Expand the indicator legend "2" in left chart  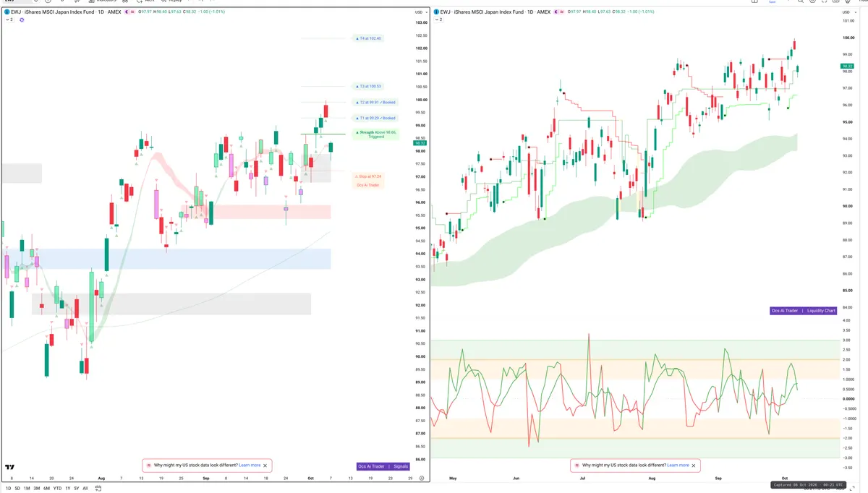[9, 20]
